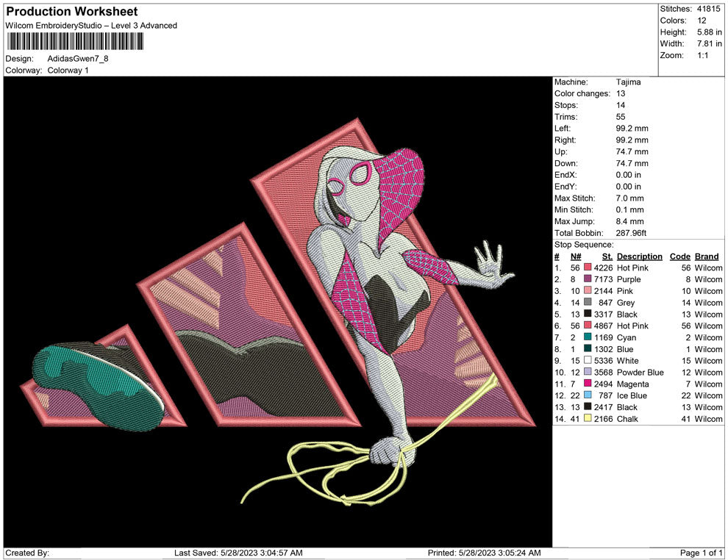The width and height of the screenshot is (728, 560).
Task: Click the Magenta 2494 swatch
Action: (x=588, y=383)
